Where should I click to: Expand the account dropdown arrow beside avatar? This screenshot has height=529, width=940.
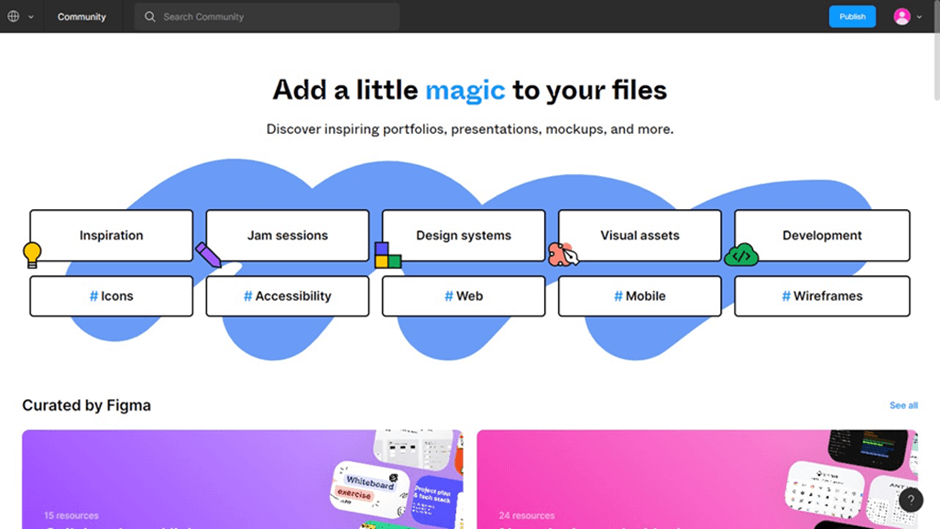(x=919, y=17)
